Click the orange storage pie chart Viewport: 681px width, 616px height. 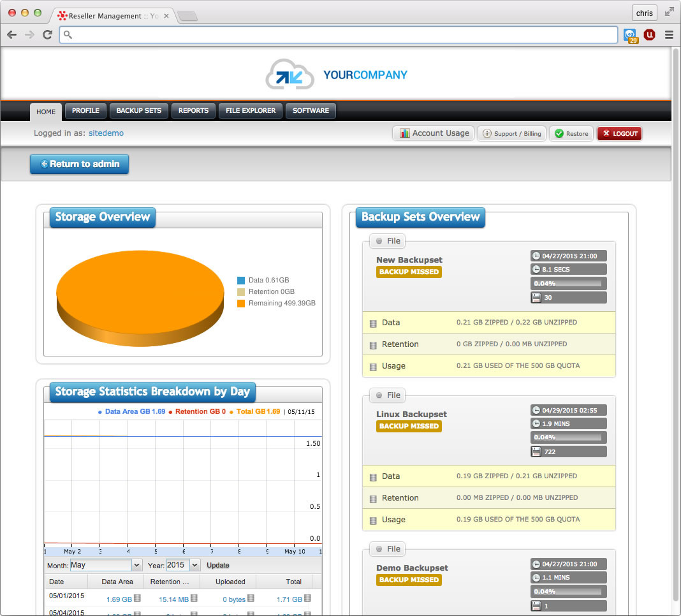(x=140, y=298)
